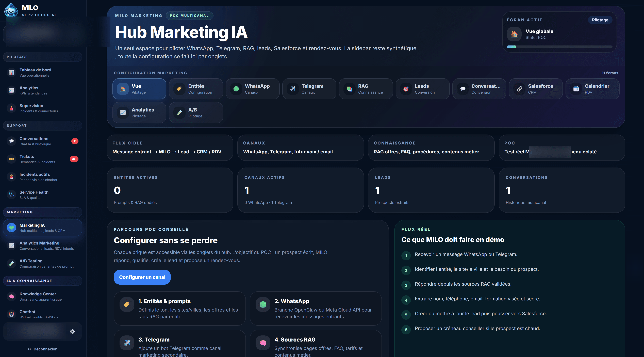This screenshot has width=644, height=357.
Task: Click the Canaux actifs stat card
Action: [x=301, y=190]
